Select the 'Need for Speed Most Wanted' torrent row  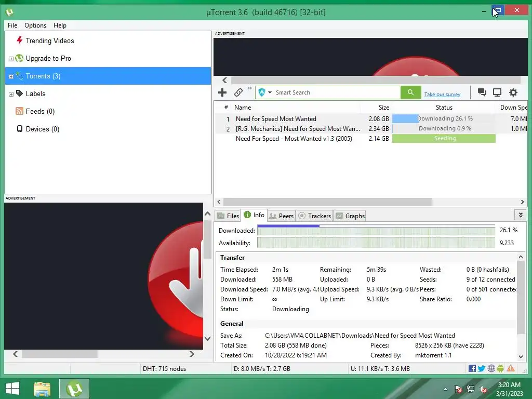pyautogui.click(x=371, y=119)
